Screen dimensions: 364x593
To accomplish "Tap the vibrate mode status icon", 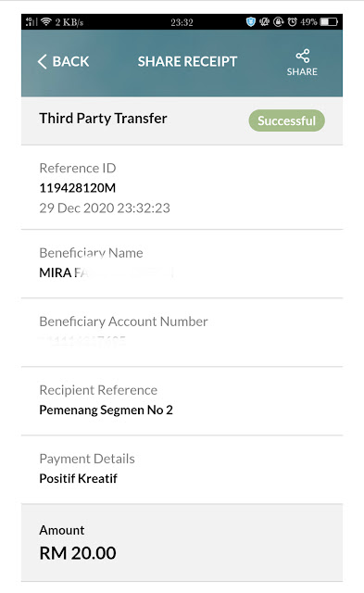I will pos(264,22).
